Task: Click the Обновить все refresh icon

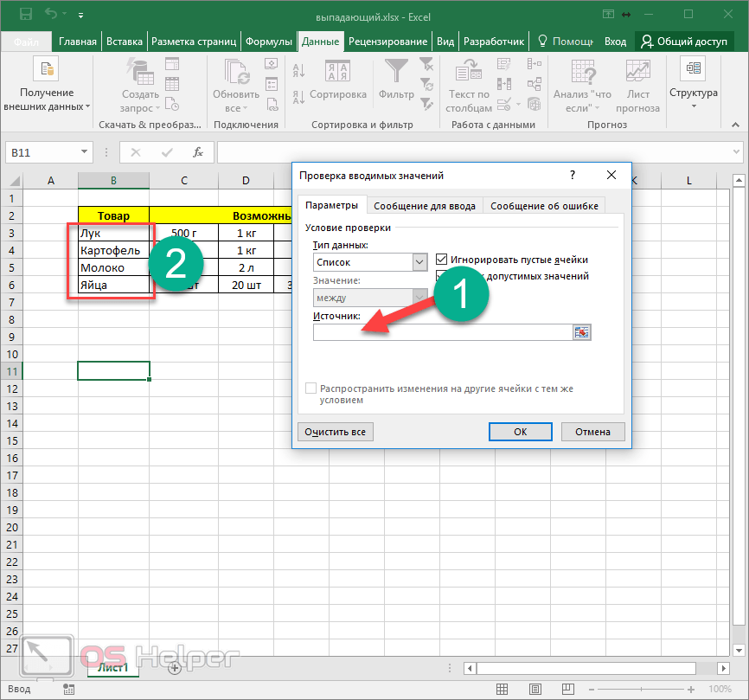Action: [235, 74]
